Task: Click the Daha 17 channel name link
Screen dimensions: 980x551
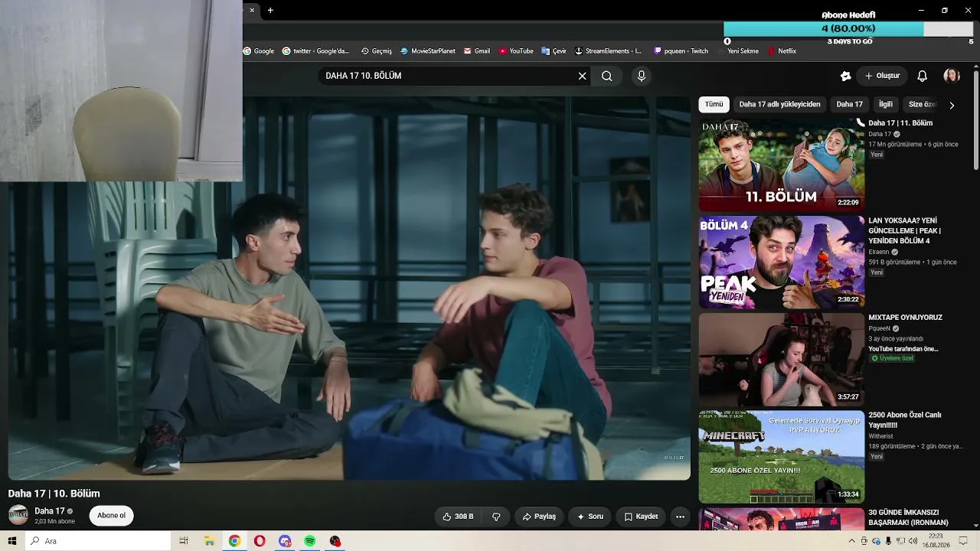Action: point(50,511)
